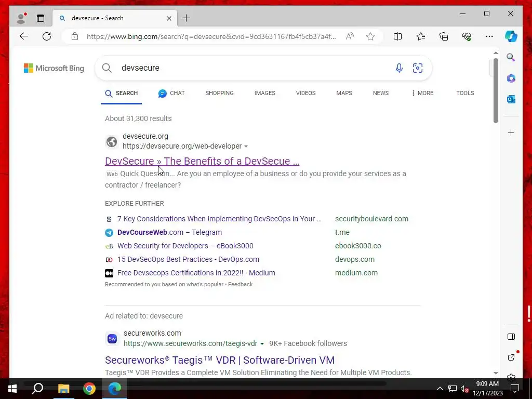
Task: View site information lock icon
Action: click(x=75, y=36)
